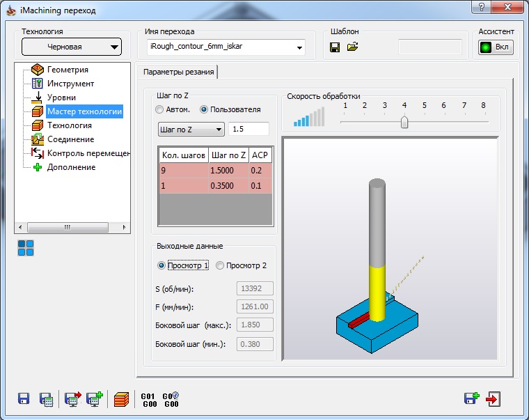
Task: Open the Параметры резания tab
Action: (x=178, y=72)
